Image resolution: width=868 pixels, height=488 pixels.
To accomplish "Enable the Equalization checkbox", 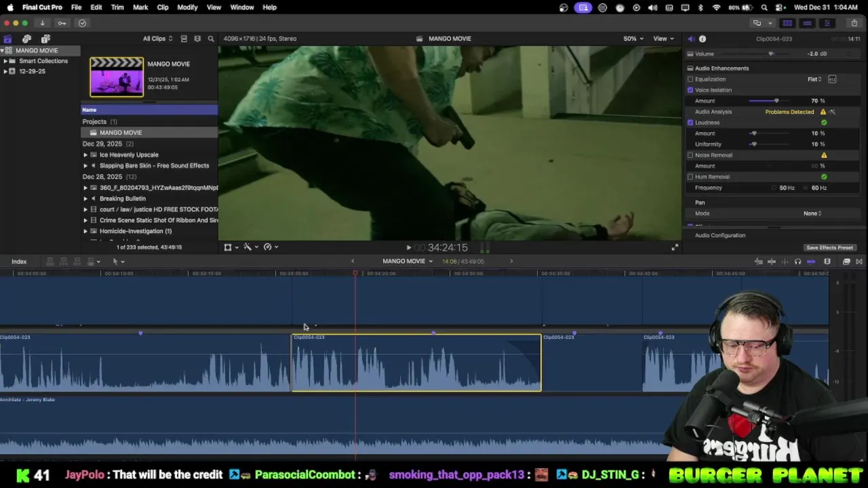I will tap(690, 79).
